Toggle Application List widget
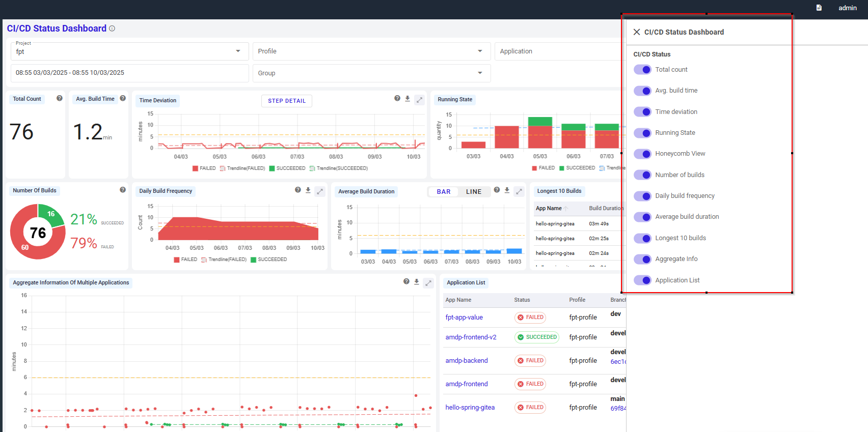This screenshot has width=868, height=432. (x=643, y=280)
